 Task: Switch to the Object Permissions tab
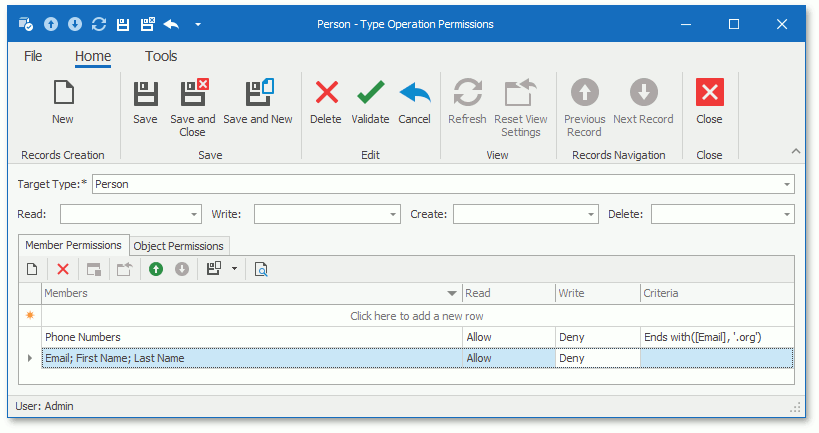click(x=179, y=246)
